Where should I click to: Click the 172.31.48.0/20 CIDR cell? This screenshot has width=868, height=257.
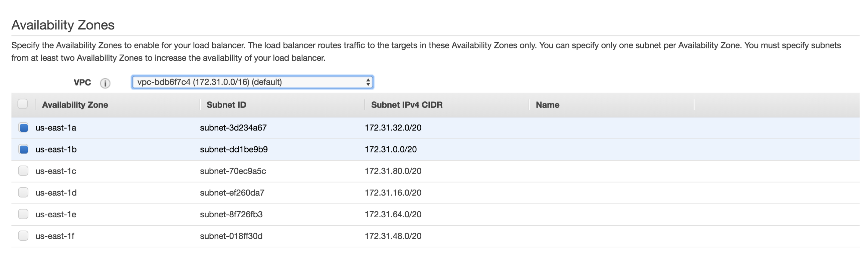[x=393, y=236]
